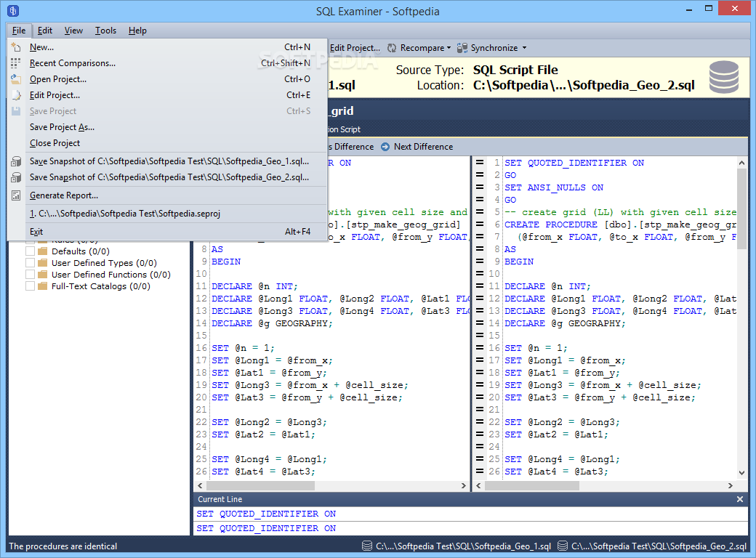The width and height of the screenshot is (756, 558).
Task: Click the Next Difference button
Action: coord(417,147)
